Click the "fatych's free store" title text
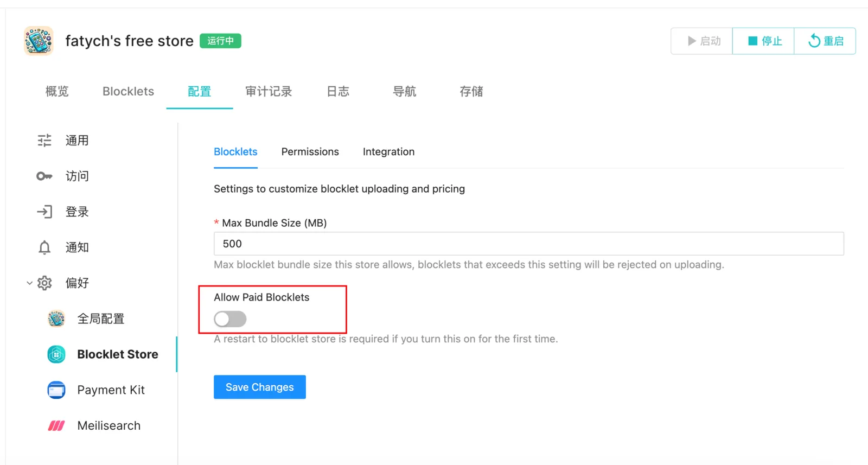 (129, 41)
